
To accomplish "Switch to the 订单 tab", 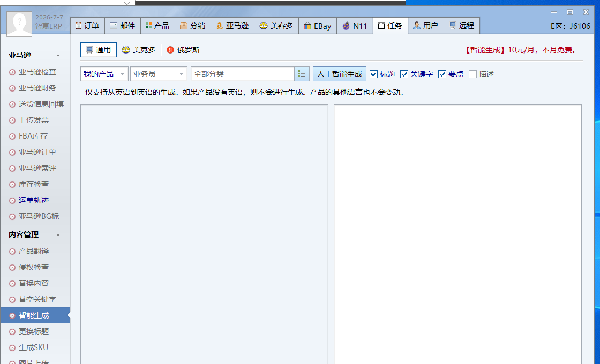I will pos(87,26).
